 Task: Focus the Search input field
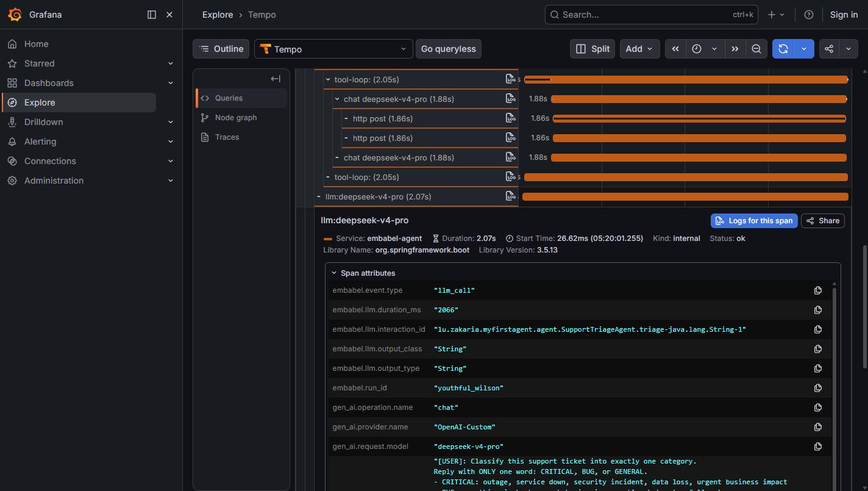651,15
